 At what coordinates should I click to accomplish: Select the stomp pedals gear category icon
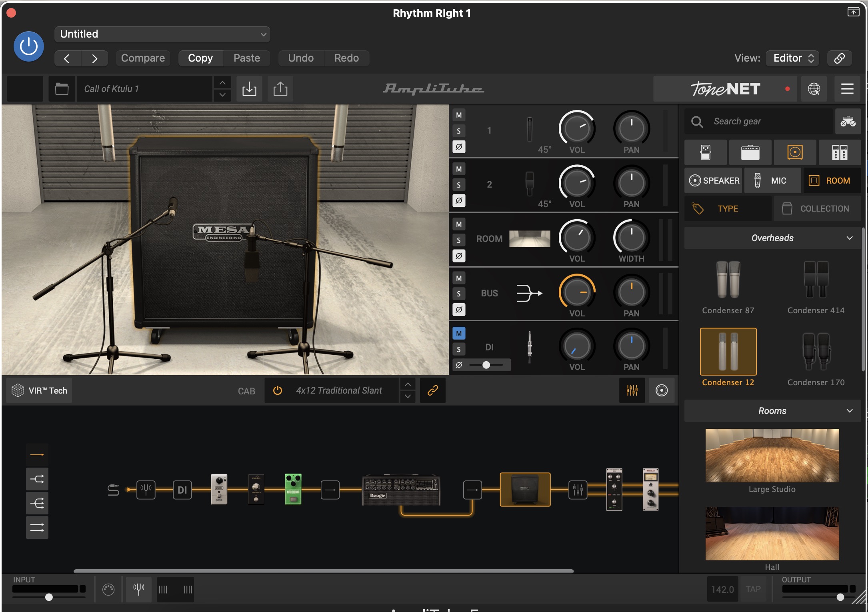706,152
